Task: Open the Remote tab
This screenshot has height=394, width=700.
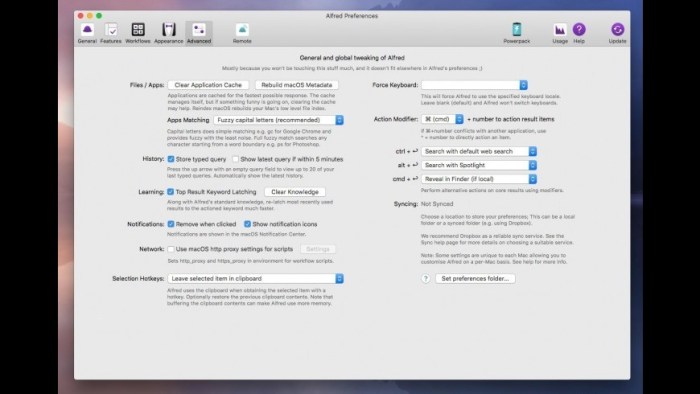Action: click(x=242, y=33)
